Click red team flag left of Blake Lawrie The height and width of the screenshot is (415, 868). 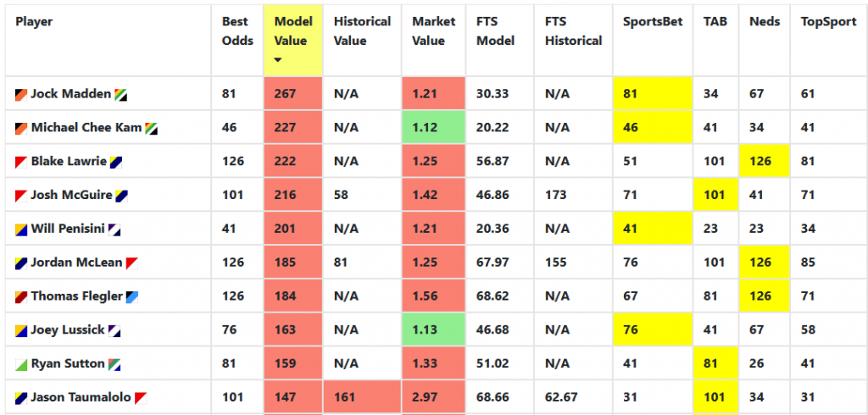(21, 162)
